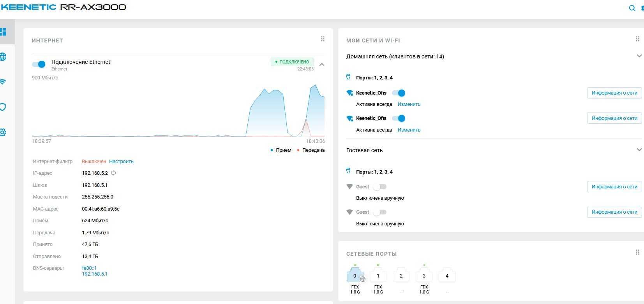Click Изменить under second Keenetic_Ofis

click(x=409, y=130)
